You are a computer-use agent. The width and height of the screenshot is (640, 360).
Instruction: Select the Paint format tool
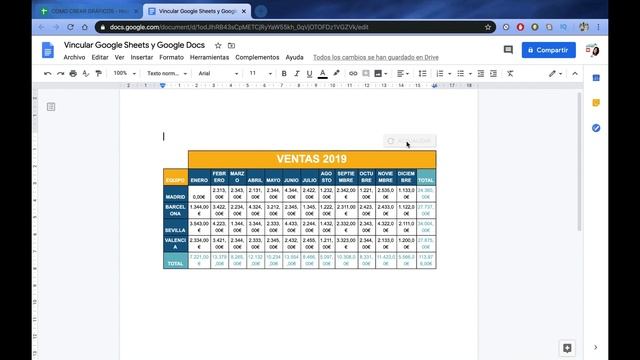[98, 73]
